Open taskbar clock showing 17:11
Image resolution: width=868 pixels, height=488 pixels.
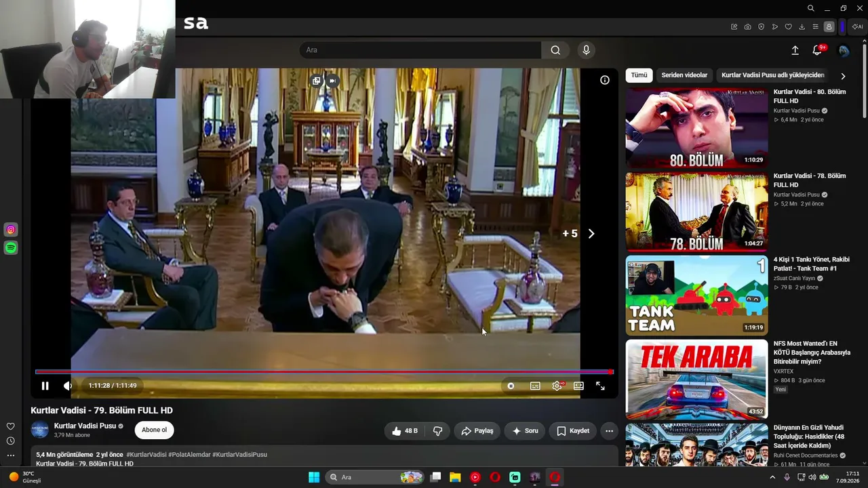[x=848, y=477]
